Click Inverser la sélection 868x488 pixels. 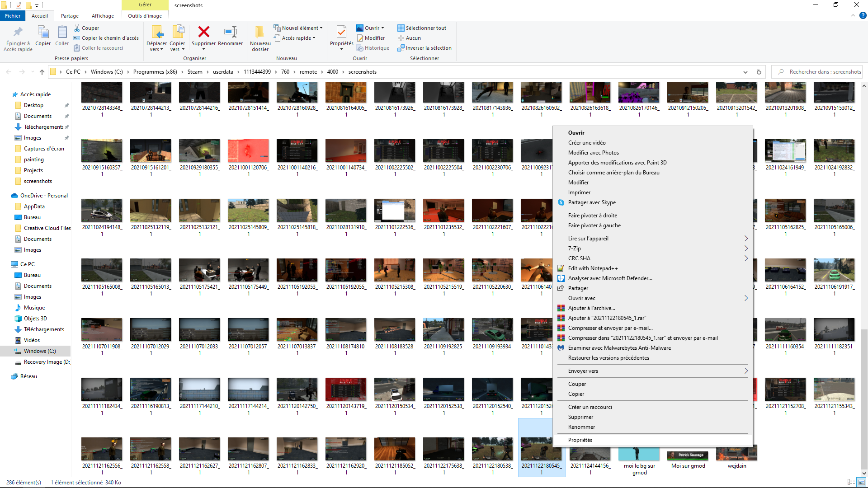coord(425,48)
